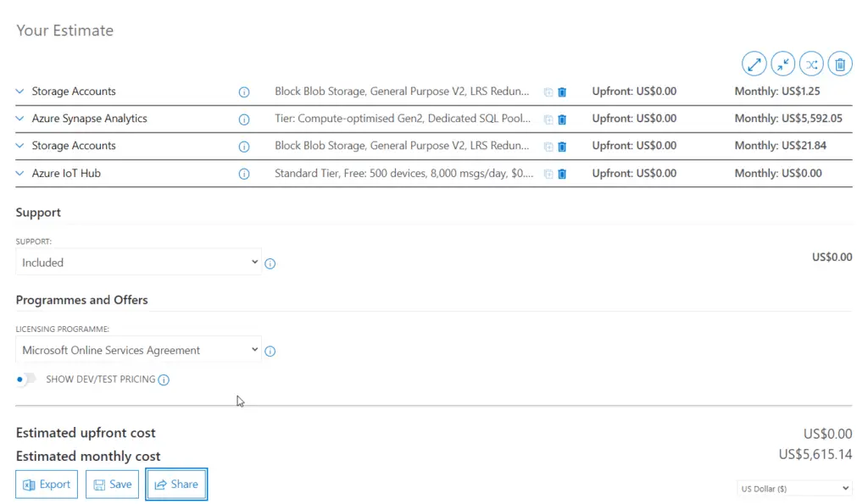Click the info icon next to Licensing Programme
Viewport: 868px width, 504px height.
270,351
